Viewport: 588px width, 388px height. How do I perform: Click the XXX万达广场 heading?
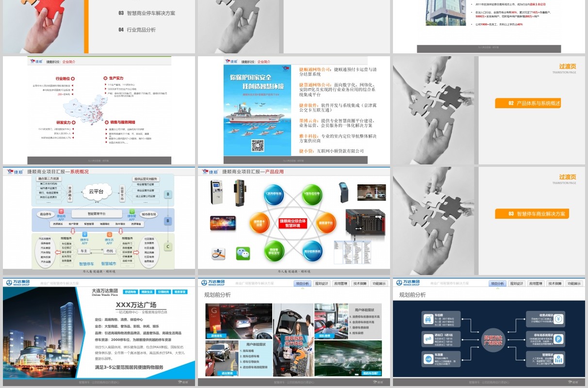pos(135,305)
